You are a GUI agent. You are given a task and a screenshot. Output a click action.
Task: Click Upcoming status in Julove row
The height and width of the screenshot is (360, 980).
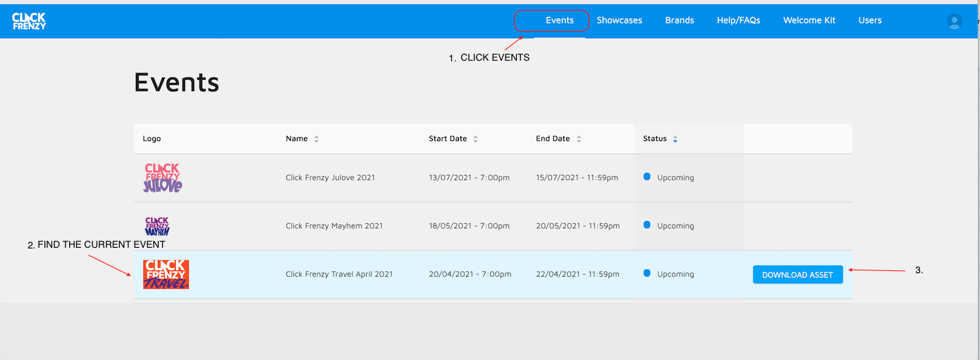675,178
